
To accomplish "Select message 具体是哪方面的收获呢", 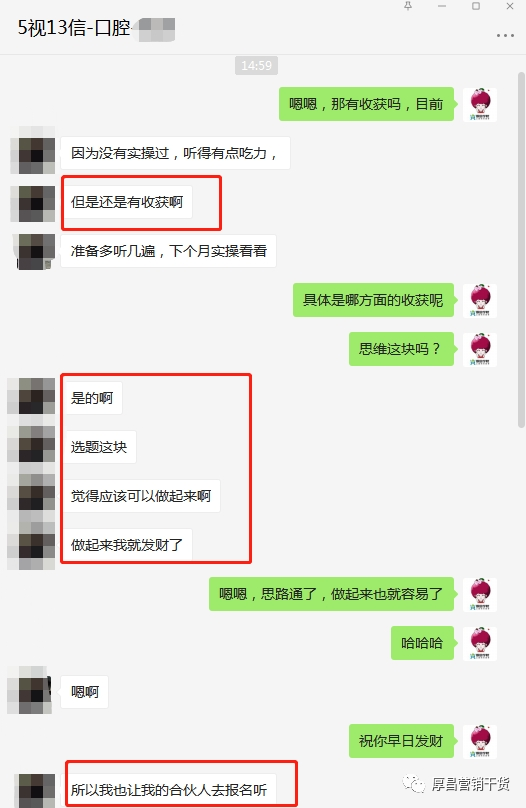I will pos(373,300).
